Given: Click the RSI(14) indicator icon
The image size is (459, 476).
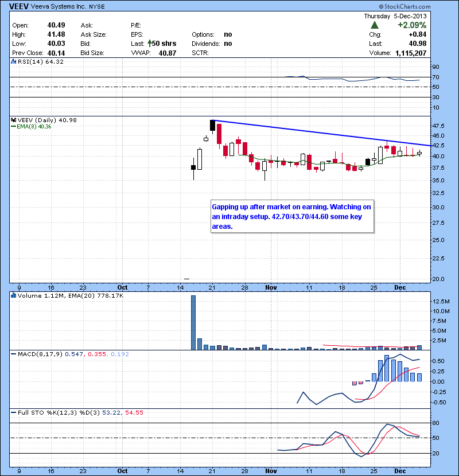Looking at the screenshot, I should click(13, 61).
